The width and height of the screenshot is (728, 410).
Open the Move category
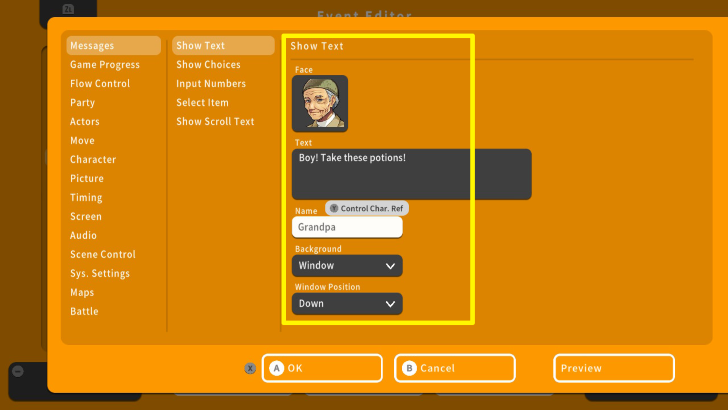[x=82, y=141]
